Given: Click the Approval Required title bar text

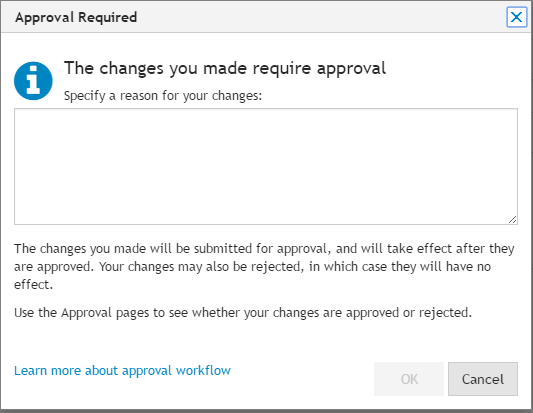Looking at the screenshot, I should coord(76,17).
